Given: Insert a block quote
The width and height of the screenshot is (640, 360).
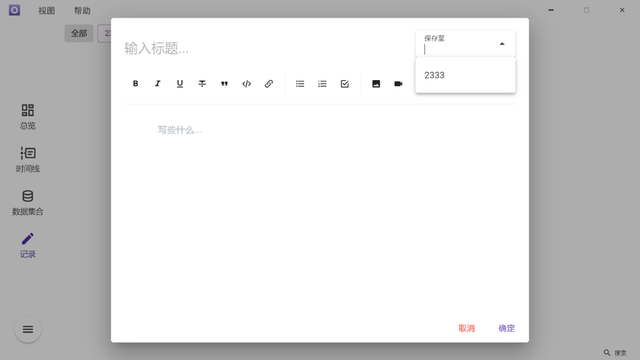Looking at the screenshot, I should point(224,84).
